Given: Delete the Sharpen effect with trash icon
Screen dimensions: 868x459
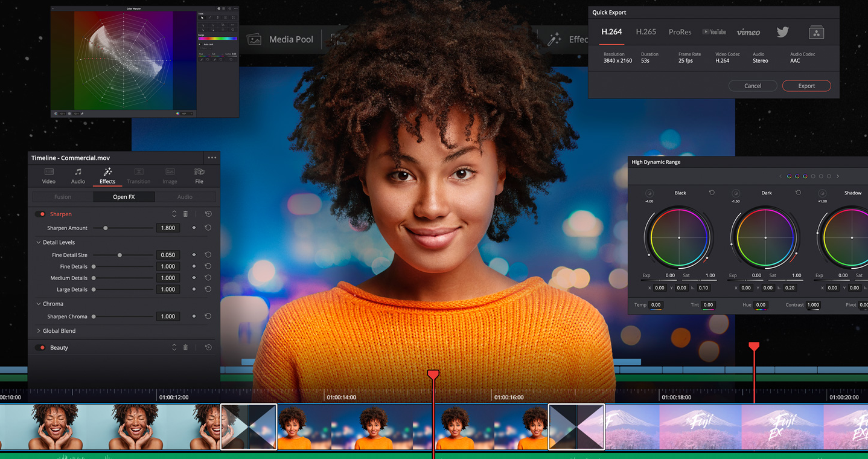Looking at the screenshot, I should coord(185,214).
